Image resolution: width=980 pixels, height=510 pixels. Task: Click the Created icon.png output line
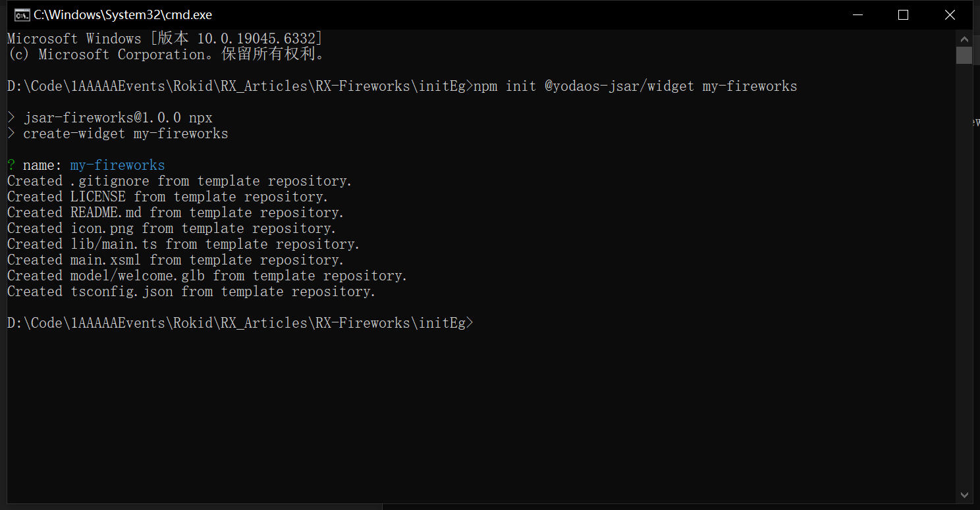pos(171,228)
